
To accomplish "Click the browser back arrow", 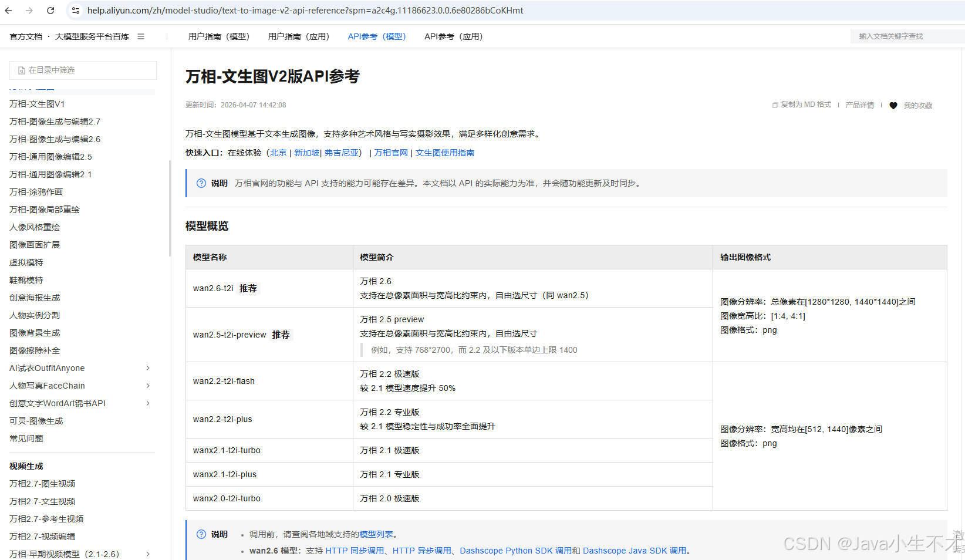I will (9, 11).
